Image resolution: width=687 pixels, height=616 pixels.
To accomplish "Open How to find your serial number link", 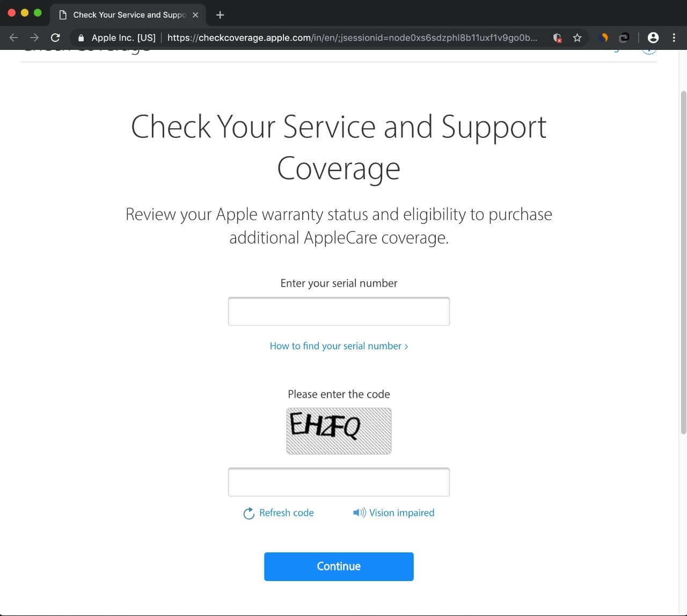I will [339, 346].
